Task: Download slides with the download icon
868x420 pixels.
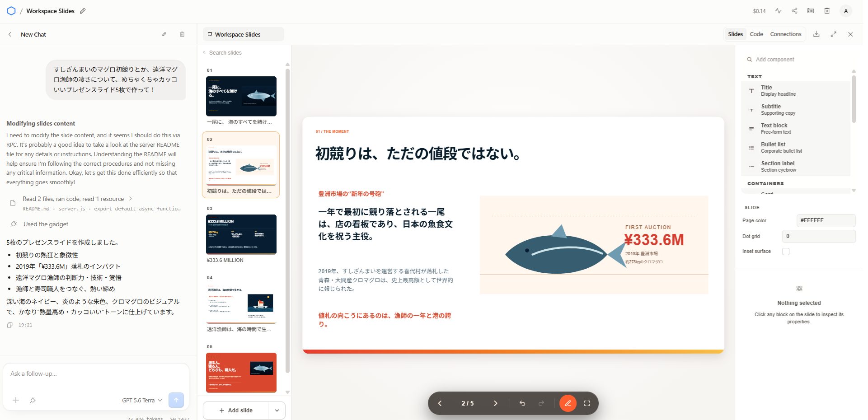Action: pyautogui.click(x=816, y=34)
